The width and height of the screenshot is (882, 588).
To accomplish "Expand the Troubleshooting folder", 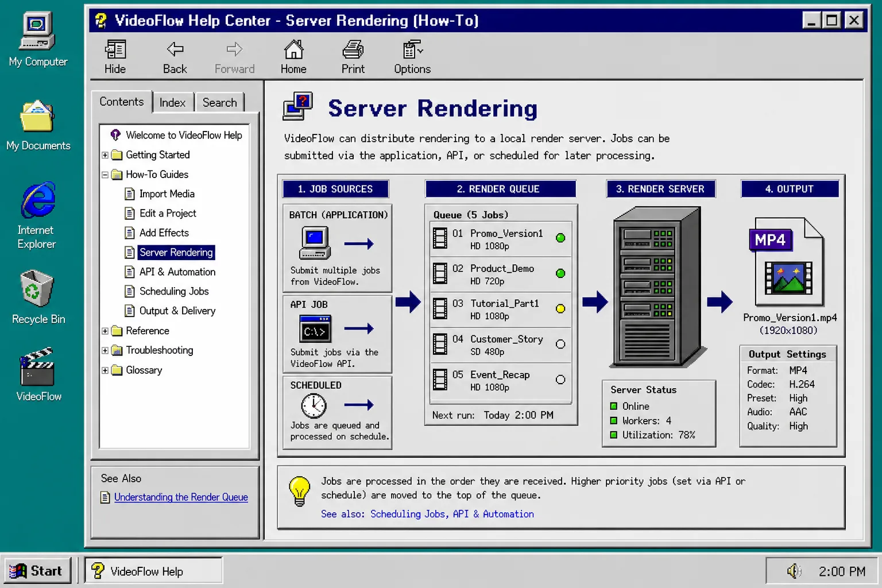I will (x=105, y=350).
